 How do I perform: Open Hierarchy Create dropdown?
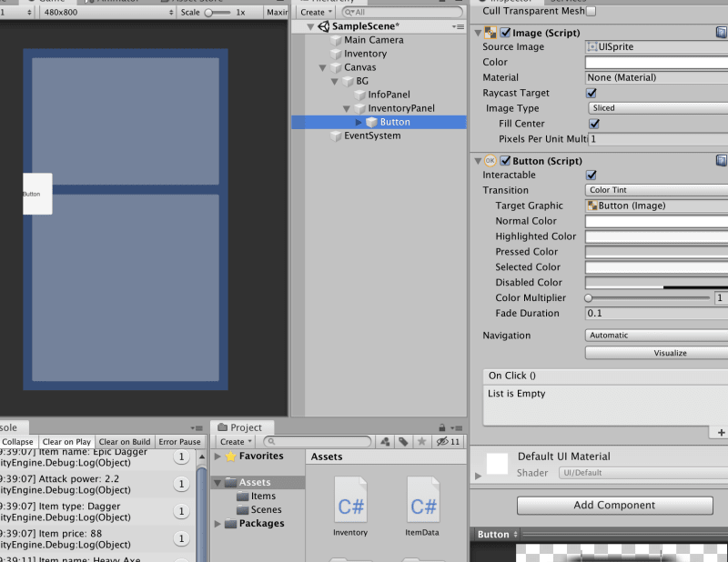tap(316, 13)
